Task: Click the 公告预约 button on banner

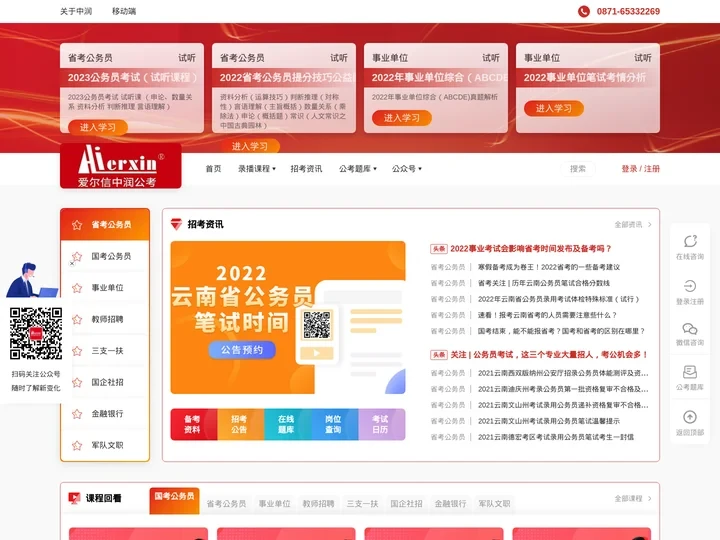Action: [x=242, y=350]
